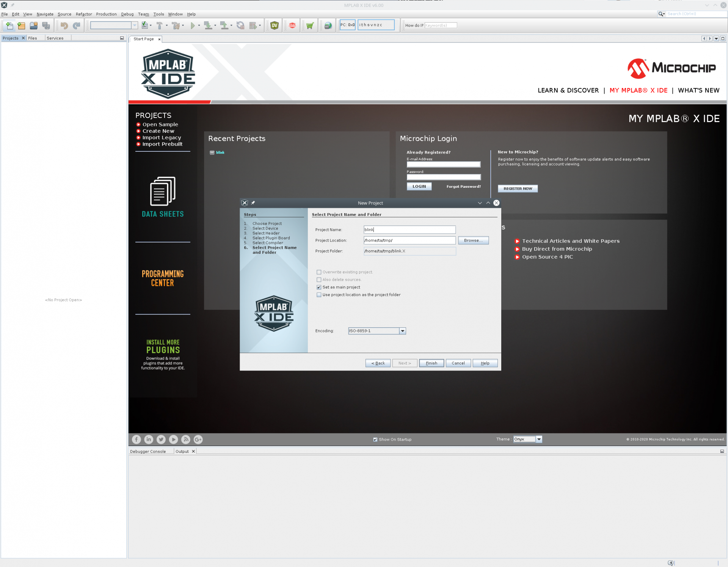Click Cancel in the New Project dialog
Screen dimensions: 728x567
(x=458, y=363)
